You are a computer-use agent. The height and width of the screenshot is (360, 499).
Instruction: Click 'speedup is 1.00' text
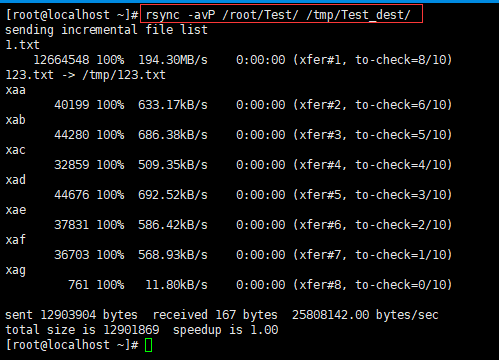226,330
